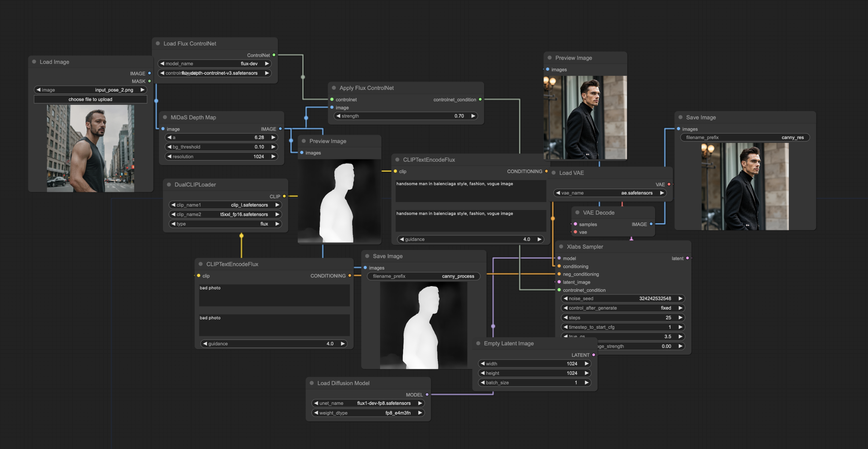Collapse the Load Image node via its title dot
Screen dimensions: 868x449
[34, 62]
